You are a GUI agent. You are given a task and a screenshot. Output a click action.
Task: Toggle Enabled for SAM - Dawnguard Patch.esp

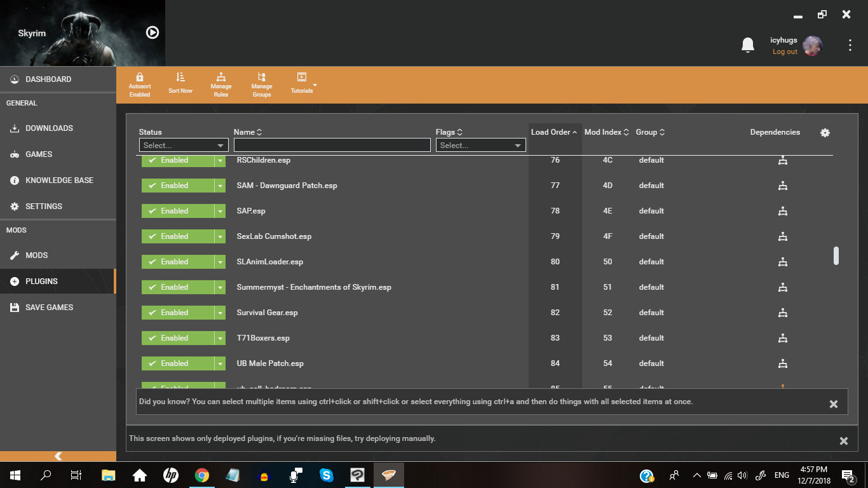click(178, 186)
